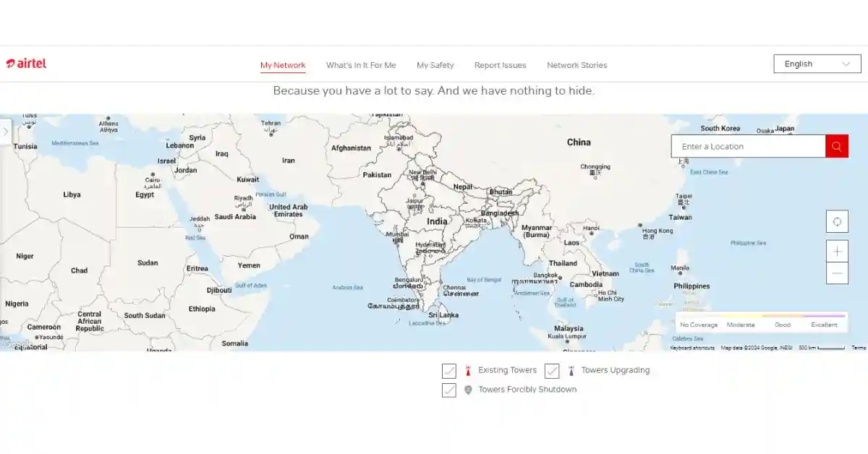868x454 pixels.
Task: Toggle the Towers Forcibly Shutdown checkbox
Action: tap(449, 390)
